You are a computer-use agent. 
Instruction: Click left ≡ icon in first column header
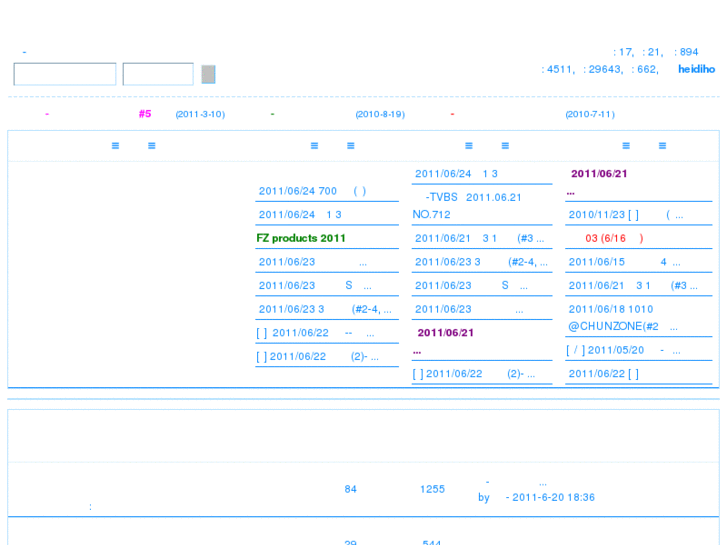(115, 146)
